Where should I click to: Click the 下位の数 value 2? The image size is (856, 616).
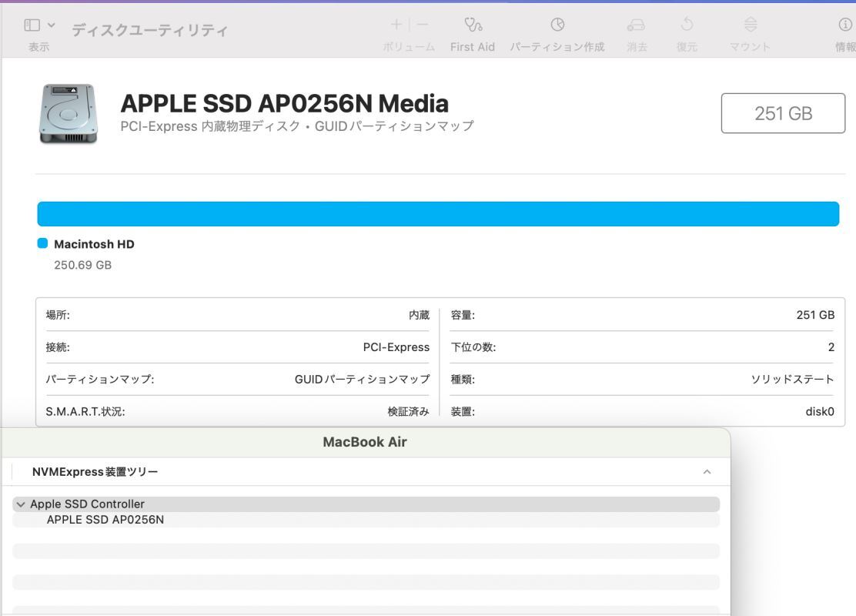coord(831,347)
